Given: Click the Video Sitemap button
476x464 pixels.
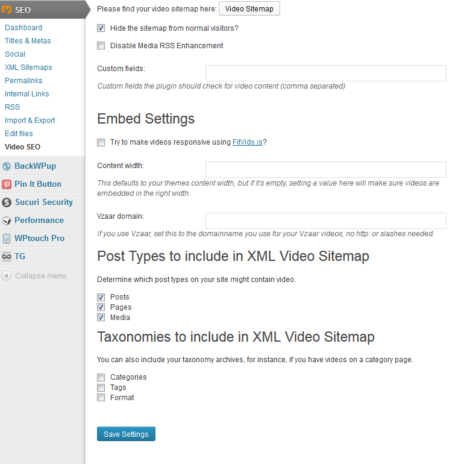Looking at the screenshot, I should (x=249, y=9).
